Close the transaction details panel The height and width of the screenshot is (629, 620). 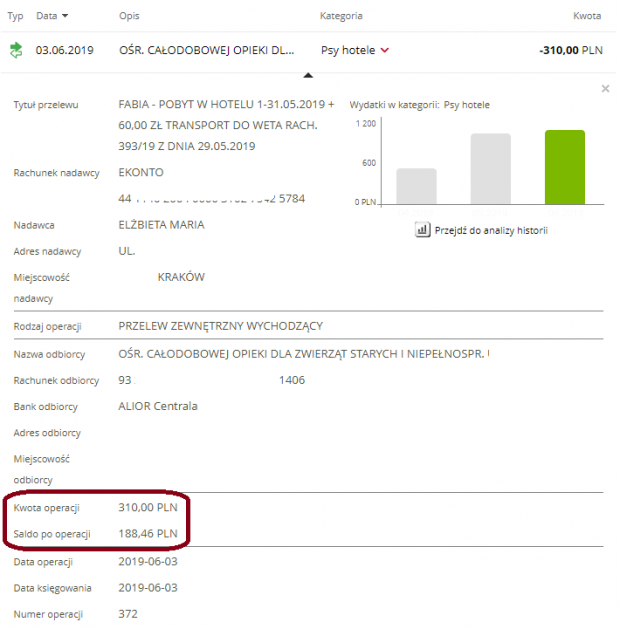(x=605, y=89)
